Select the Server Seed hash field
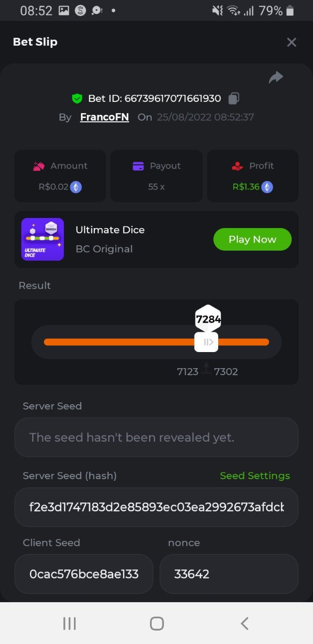Image resolution: width=313 pixels, height=644 pixels. (156, 507)
